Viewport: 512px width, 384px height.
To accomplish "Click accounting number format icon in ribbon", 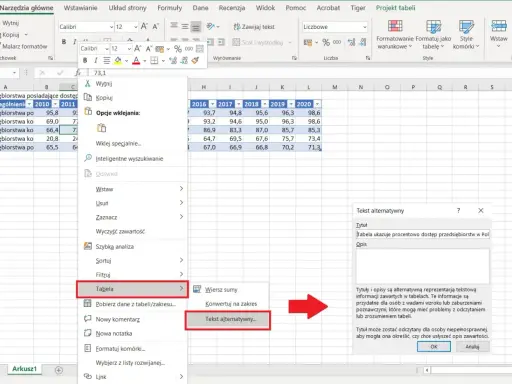I will coord(308,42).
